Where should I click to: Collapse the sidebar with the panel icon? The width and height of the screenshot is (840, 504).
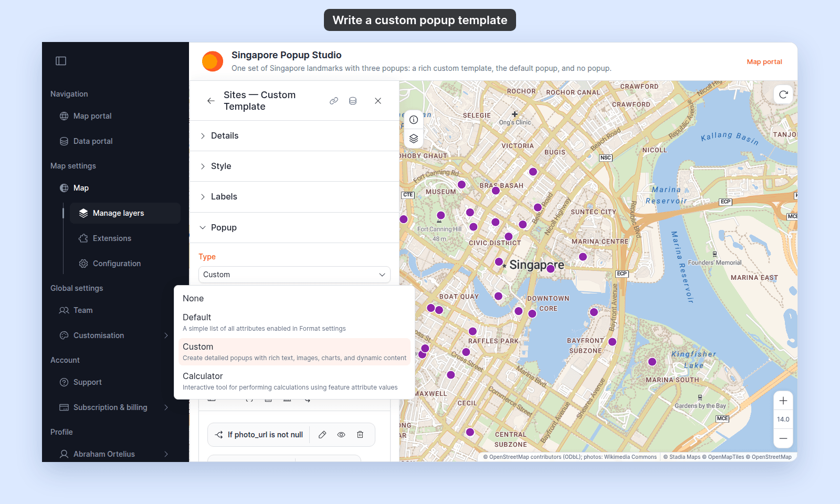click(x=61, y=61)
